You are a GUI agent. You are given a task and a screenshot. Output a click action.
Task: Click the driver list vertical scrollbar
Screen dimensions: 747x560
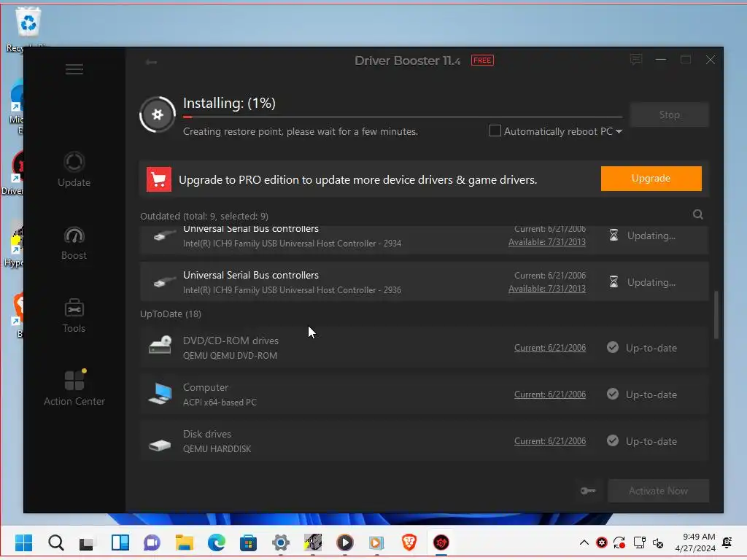[716, 315]
